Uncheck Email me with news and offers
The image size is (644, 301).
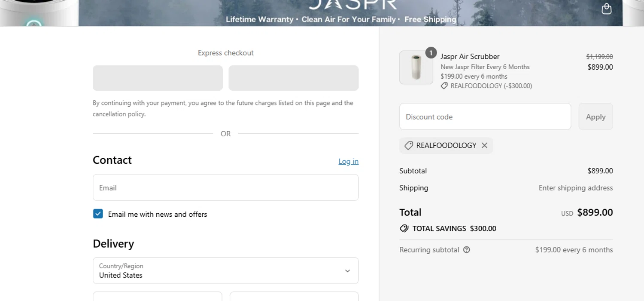(x=98, y=214)
